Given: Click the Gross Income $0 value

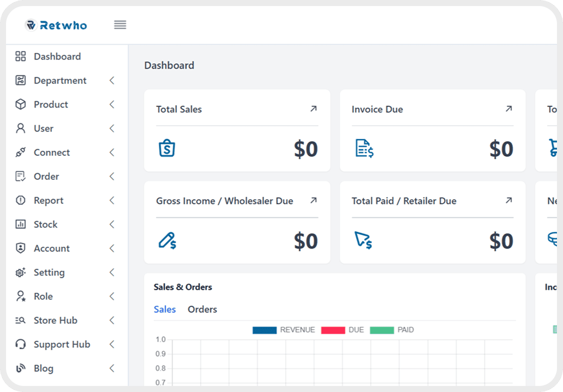Looking at the screenshot, I should tap(306, 241).
